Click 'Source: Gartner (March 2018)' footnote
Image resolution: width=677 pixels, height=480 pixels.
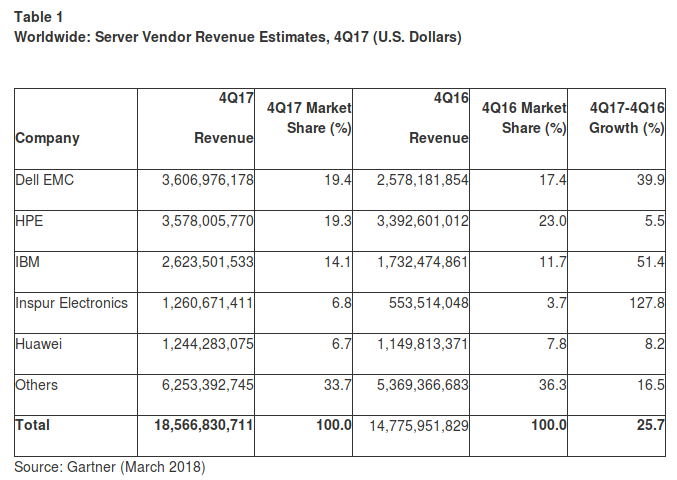(x=110, y=467)
